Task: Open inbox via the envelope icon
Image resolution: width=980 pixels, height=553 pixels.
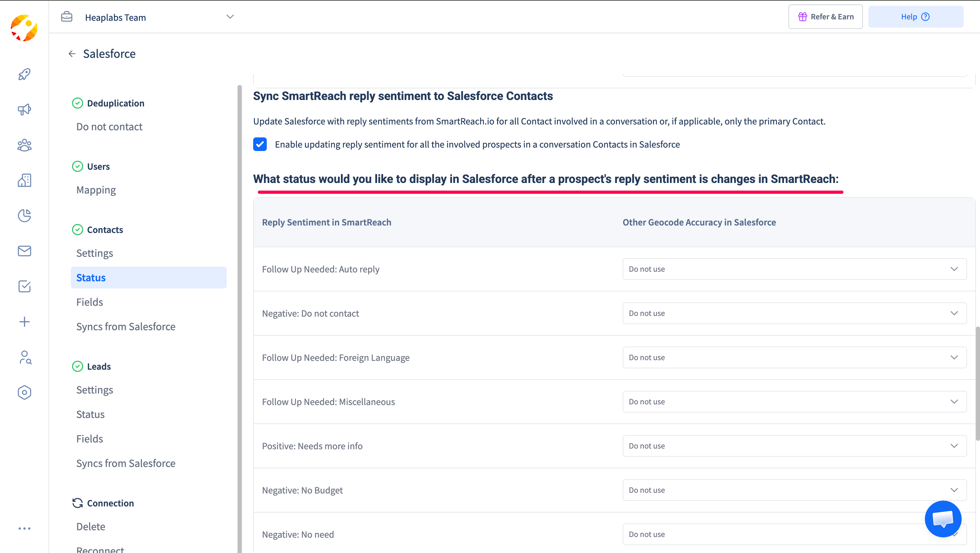Action: point(24,251)
